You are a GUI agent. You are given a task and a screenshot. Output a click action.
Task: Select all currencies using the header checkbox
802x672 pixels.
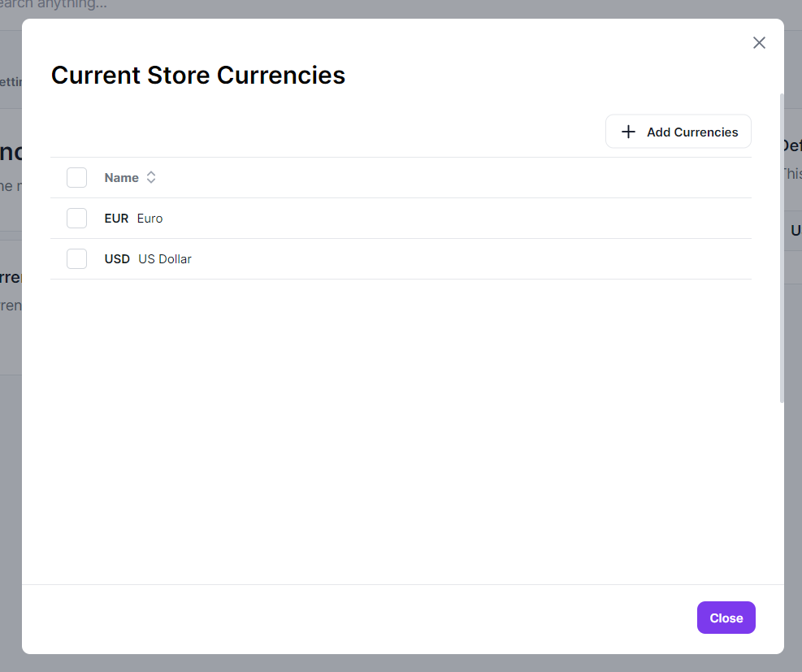[76, 177]
